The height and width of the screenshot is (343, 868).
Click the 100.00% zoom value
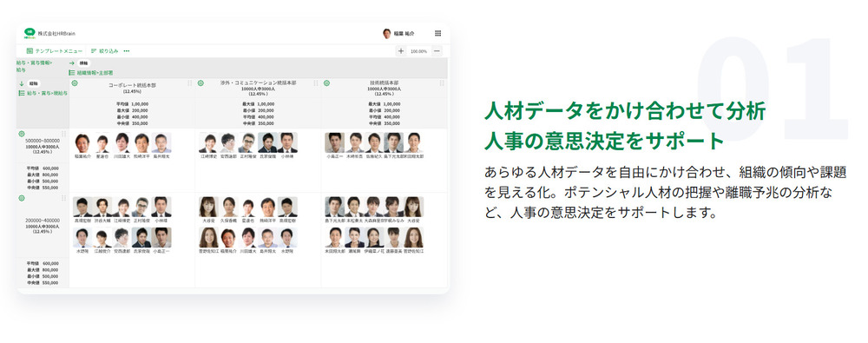pos(419,51)
